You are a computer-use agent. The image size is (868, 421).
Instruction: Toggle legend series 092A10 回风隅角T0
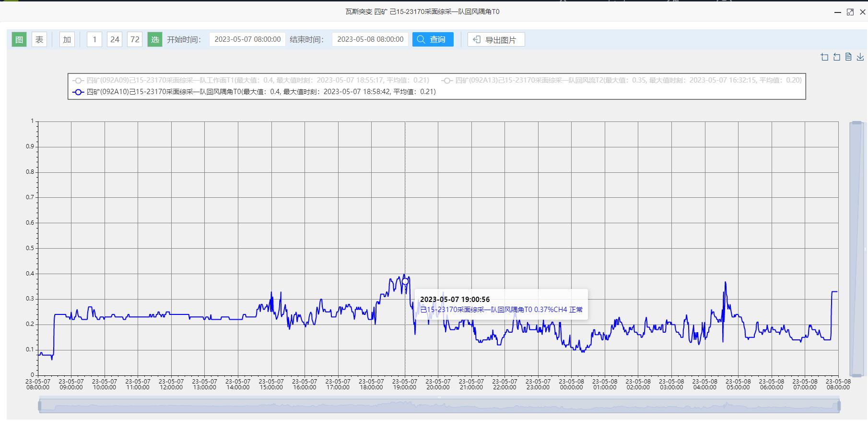(x=254, y=92)
